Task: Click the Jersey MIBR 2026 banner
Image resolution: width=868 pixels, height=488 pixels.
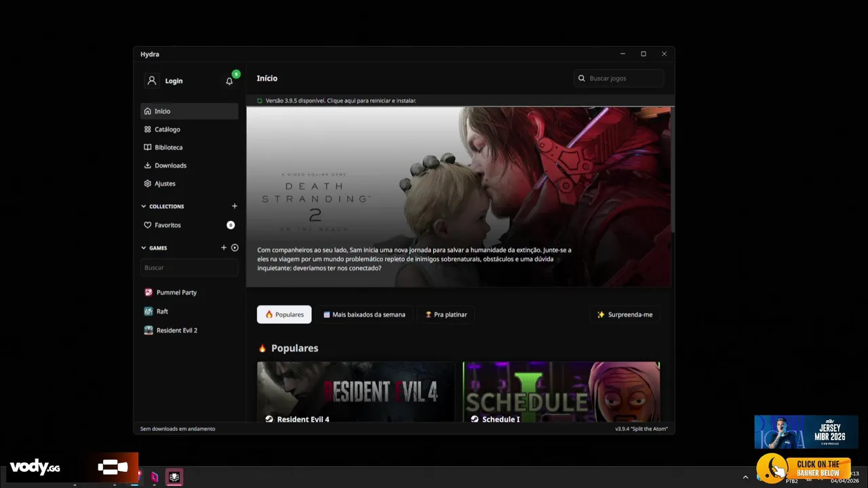Action: point(806,432)
